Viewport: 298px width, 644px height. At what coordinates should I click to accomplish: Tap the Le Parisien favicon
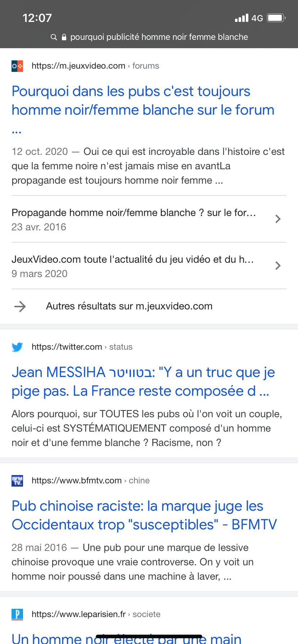[17, 614]
